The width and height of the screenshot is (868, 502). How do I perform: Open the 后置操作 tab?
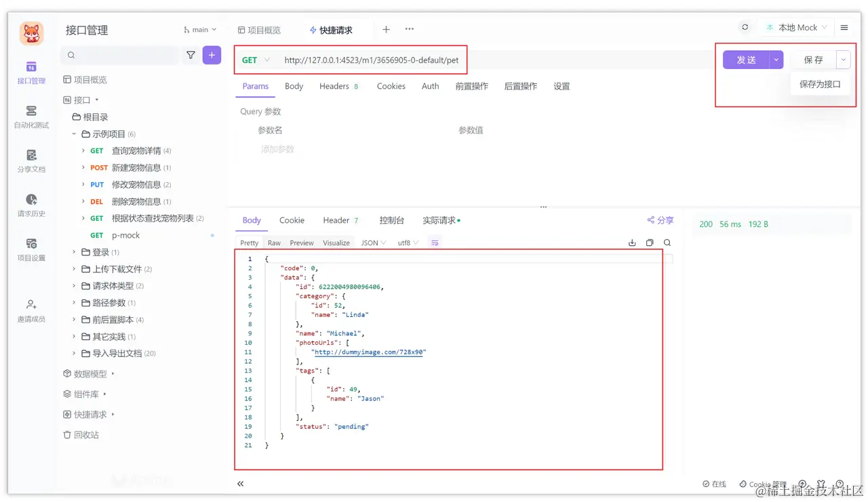point(521,86)
